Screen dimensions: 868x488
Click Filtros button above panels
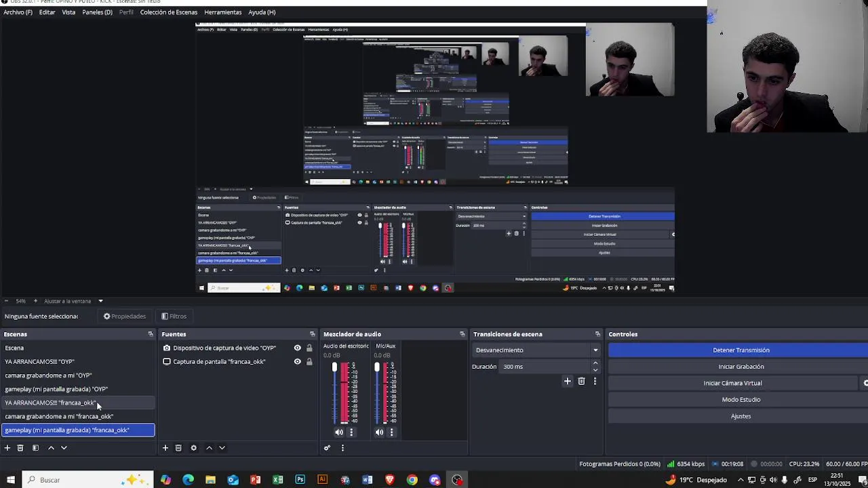[174, 317]
